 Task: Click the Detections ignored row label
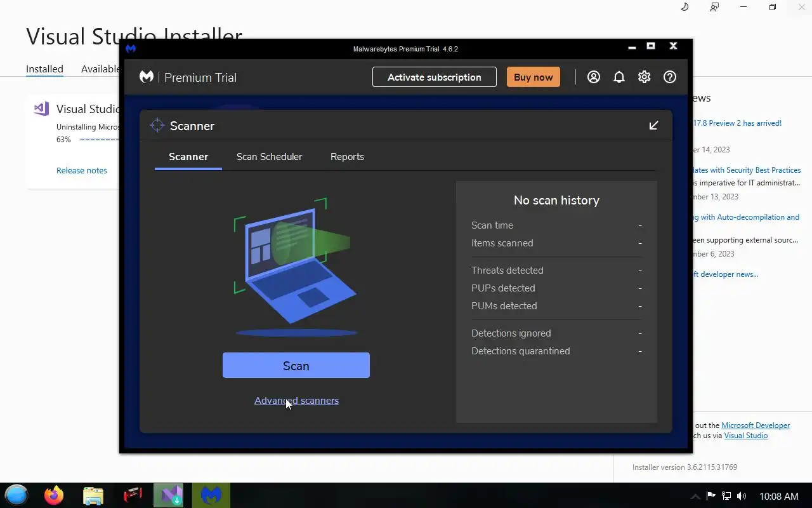(511, 333)
